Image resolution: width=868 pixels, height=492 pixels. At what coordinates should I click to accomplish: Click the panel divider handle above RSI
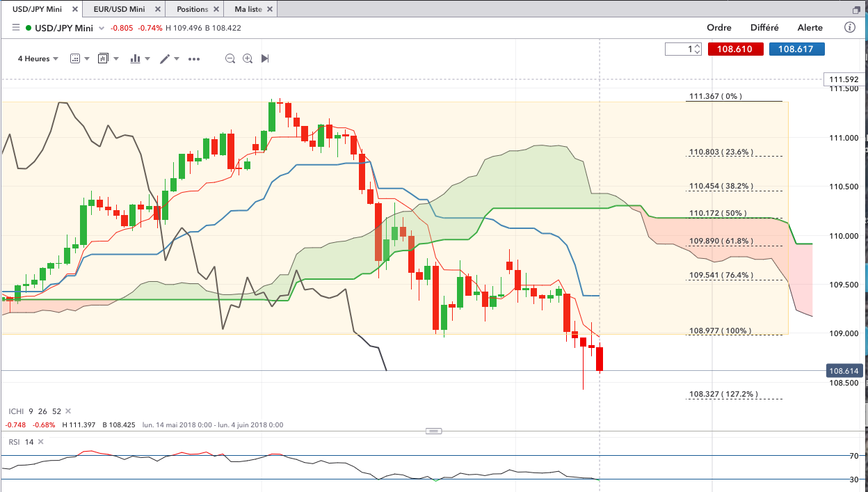(433, 431)
